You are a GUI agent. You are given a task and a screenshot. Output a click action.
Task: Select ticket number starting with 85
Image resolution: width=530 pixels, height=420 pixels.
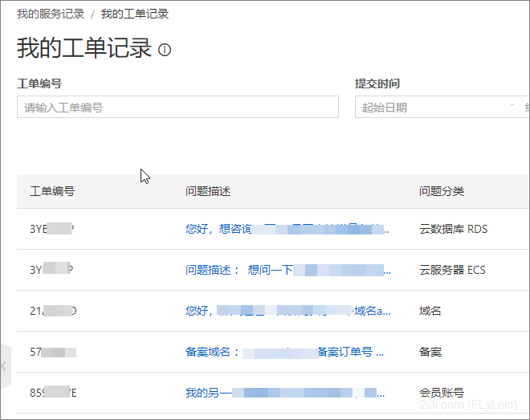coord(53,393)
